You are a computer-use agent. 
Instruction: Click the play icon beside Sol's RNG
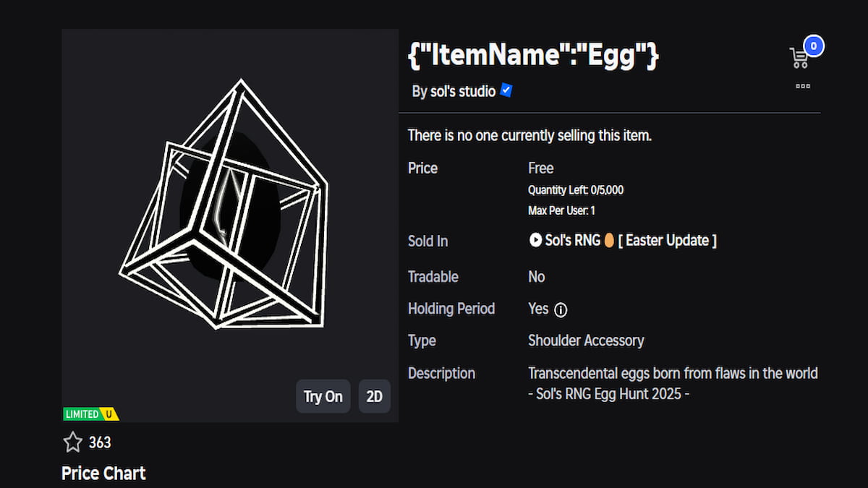coord(535,240)
